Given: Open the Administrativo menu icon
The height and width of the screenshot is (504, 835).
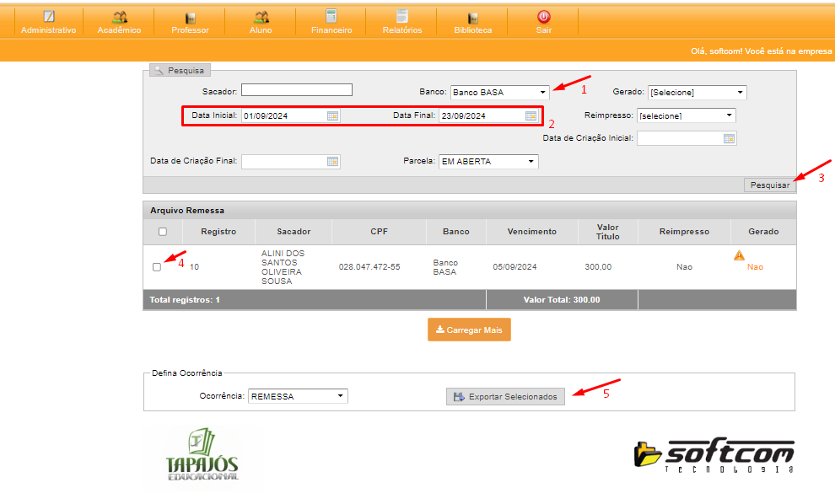Looking at the screenshot, I should 48,17.
